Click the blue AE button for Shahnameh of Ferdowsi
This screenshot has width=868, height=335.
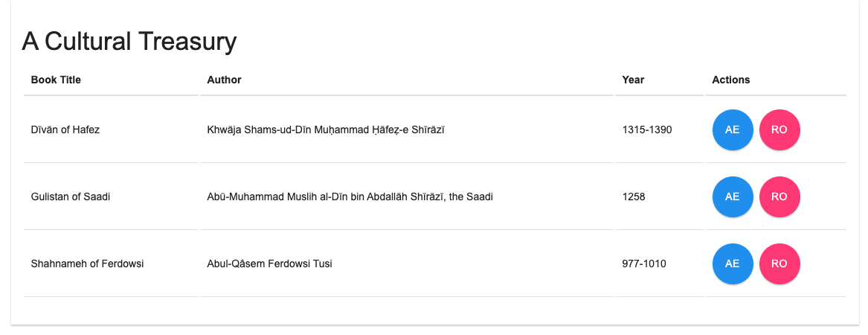(732, 264)
